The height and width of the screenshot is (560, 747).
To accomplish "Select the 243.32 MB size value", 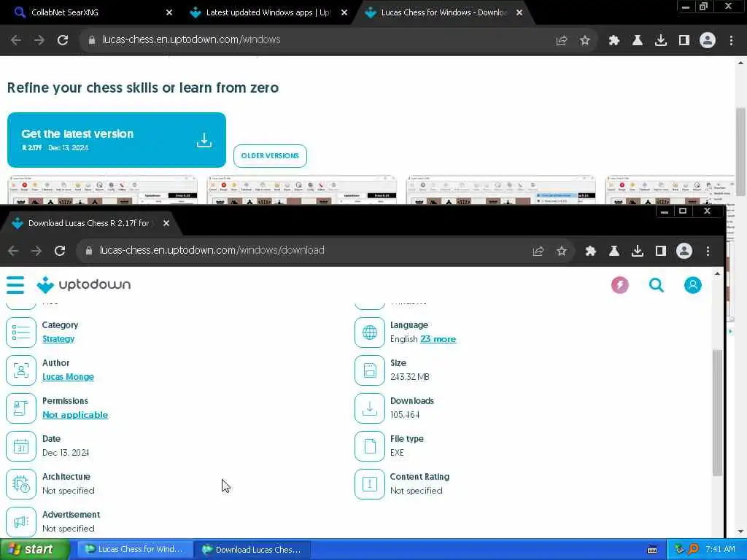I will [x=410, y=377].
